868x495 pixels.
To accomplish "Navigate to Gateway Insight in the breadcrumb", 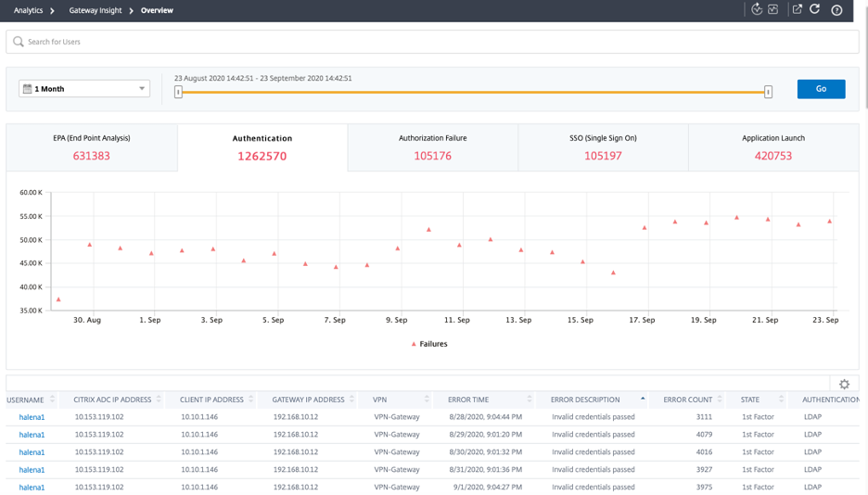I will 95,10.
